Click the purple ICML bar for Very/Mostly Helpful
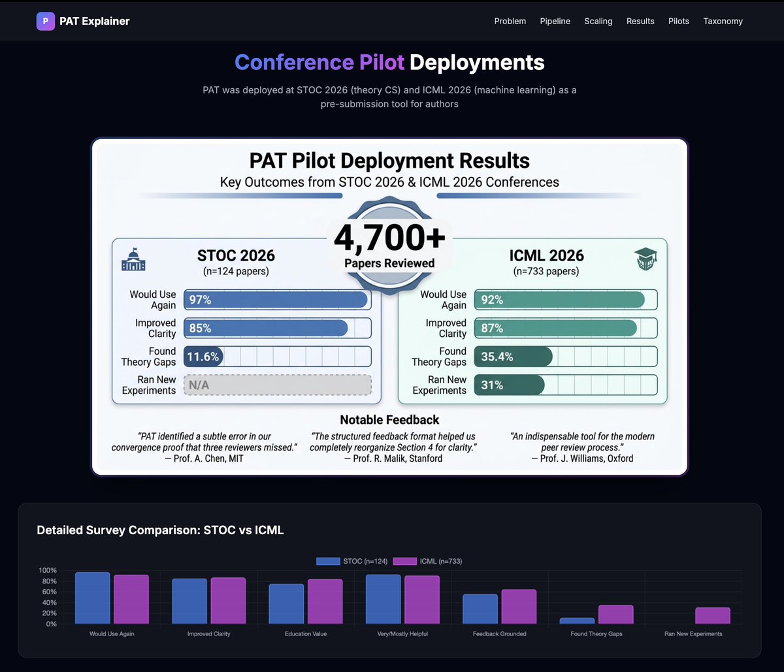The height and width of the screenshot is (672, 784). 421,600
